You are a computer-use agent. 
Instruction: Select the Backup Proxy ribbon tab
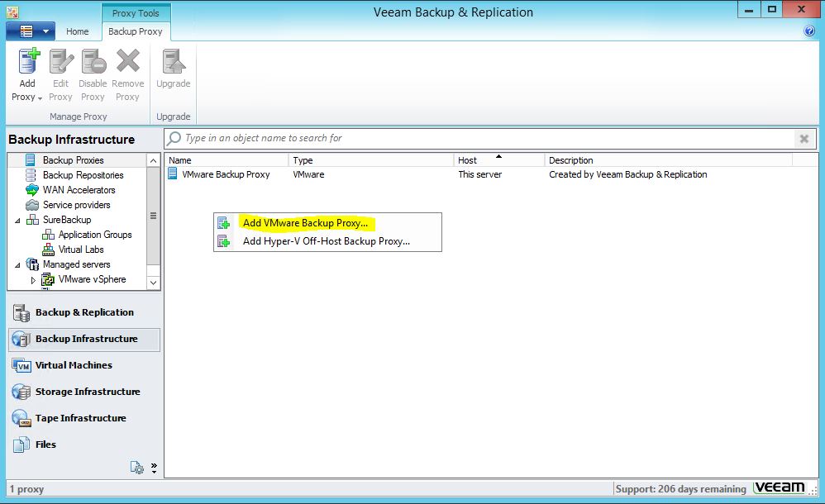pyautogui.click(x=136, y=31)
